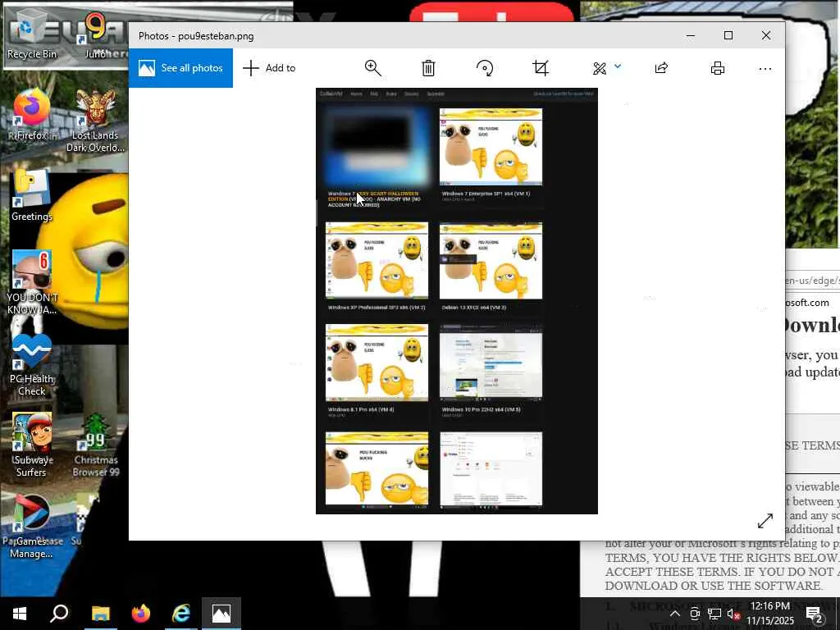Click the Windows 10 Pro 22H2 VM thumbnail
The image size is (840, 630).
tap(491, 363)
